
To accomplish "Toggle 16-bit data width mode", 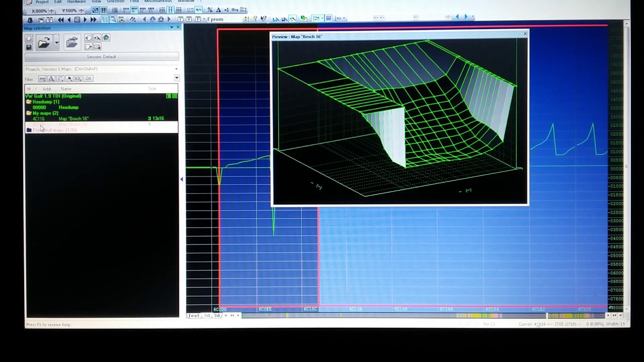I will point(134,10).
